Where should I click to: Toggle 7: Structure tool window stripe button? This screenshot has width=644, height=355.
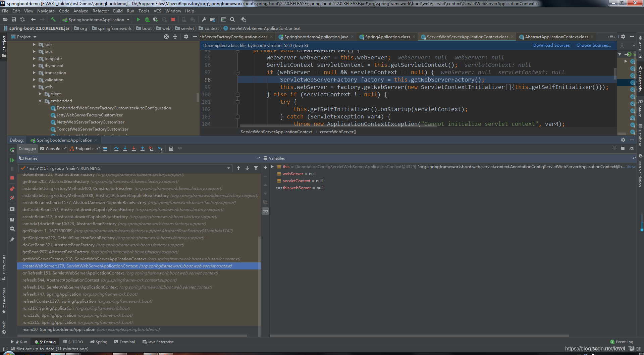click(4, 267)
